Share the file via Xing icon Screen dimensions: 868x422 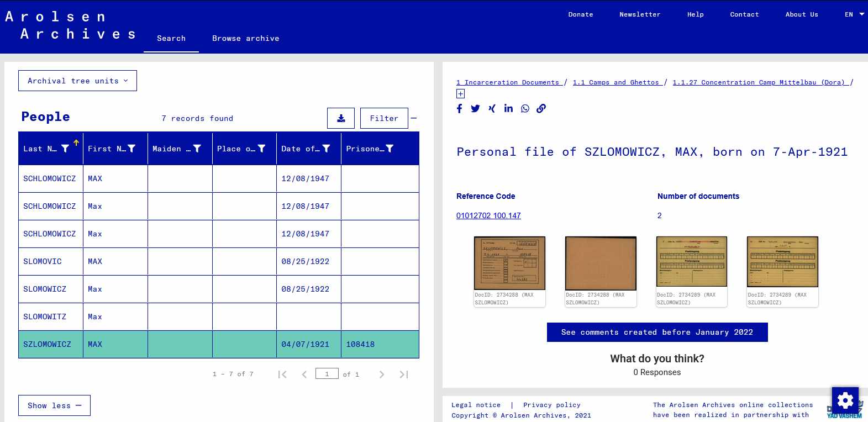pos(492,109)
